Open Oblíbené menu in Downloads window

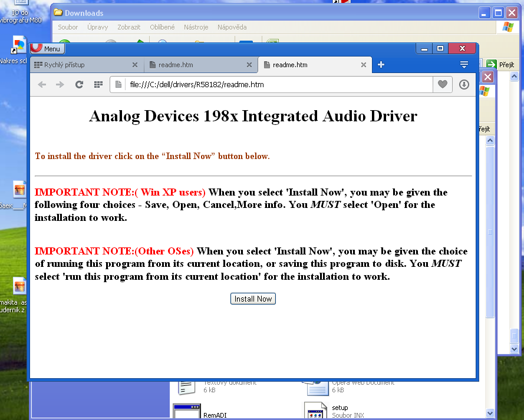click(x=162, y=27)
